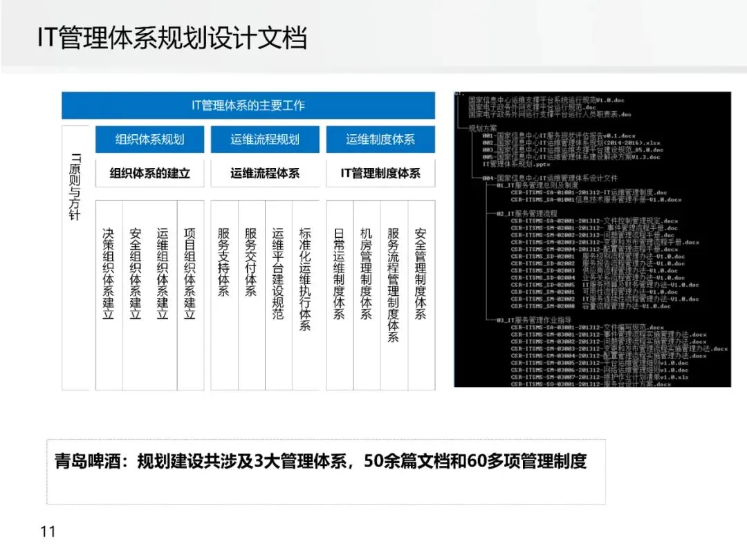747x560 pixels.
Task: Click the column "安全组织体系建立"
Action: tap(136, 273)
